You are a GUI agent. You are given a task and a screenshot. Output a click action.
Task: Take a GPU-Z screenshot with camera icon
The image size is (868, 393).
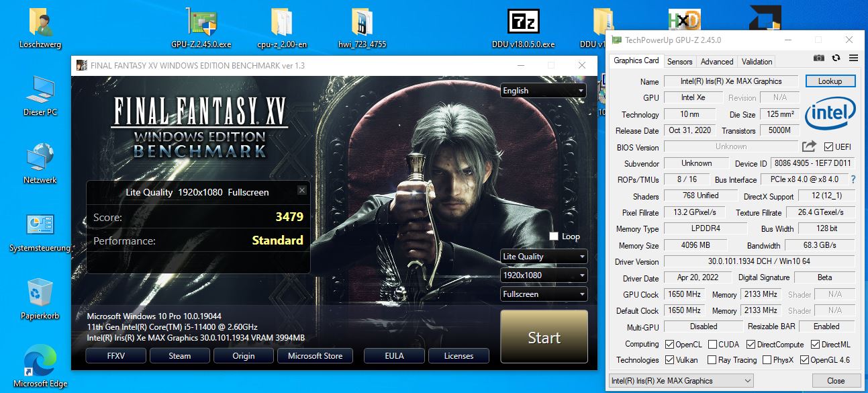coord(818,58)
